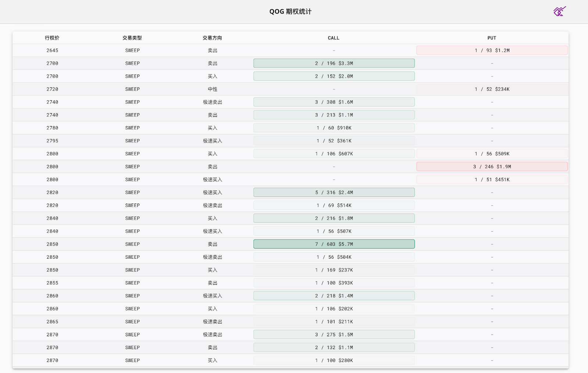Viewport: 588px width, 373px height.
Task: Click the 交易类型 column header
Action: click(132, 38)
